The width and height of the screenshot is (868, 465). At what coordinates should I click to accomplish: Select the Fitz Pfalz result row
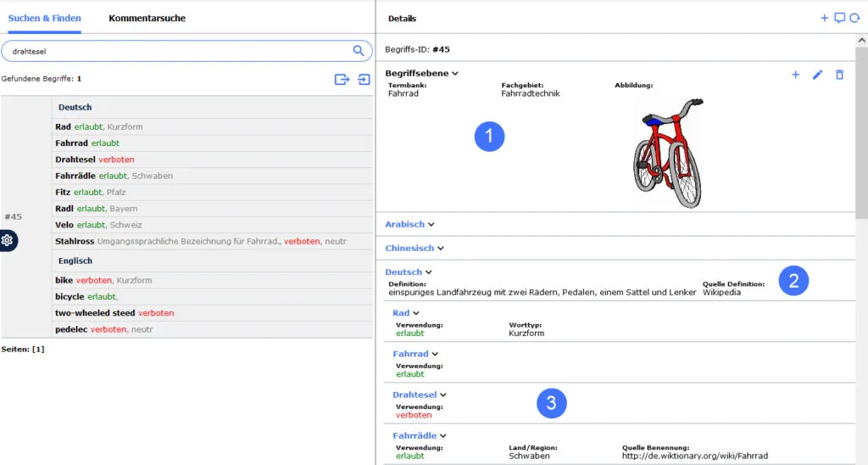point(213,193)
